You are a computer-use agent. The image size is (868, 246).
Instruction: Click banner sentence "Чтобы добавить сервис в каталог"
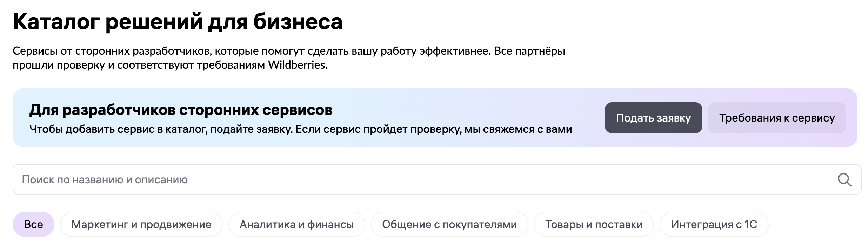click(114, 130)
